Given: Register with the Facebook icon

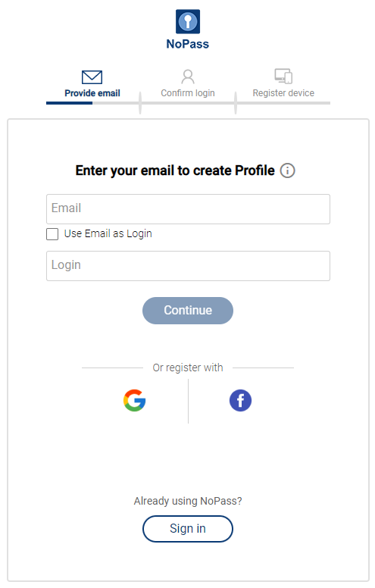Looking at the screenshot, I should [240, 401].
